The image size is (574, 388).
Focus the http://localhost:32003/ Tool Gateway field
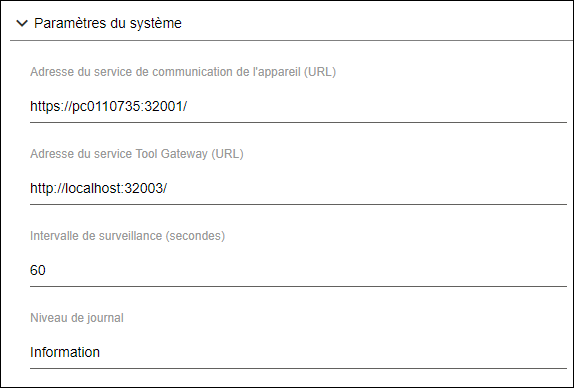[x=298, y=188]
